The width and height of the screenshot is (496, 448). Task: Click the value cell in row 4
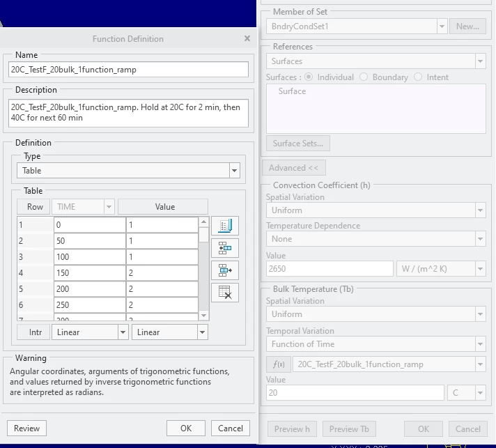coord(162,273)
